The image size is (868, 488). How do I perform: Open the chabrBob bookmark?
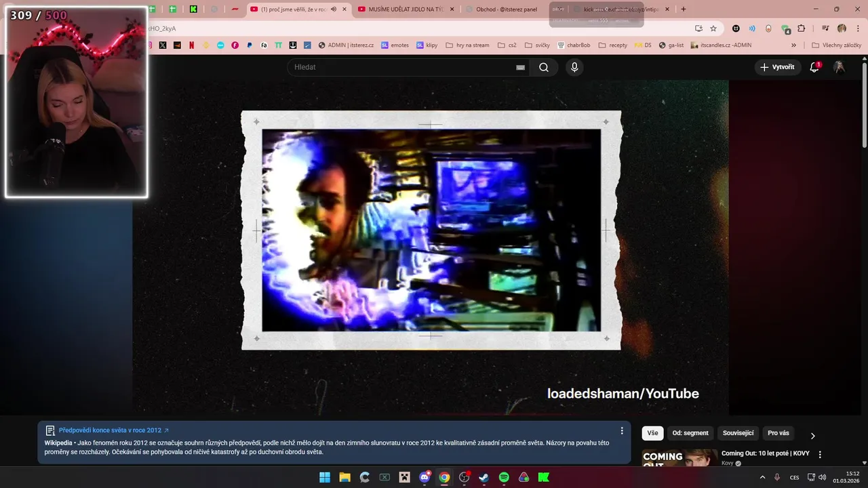point(574,45)
